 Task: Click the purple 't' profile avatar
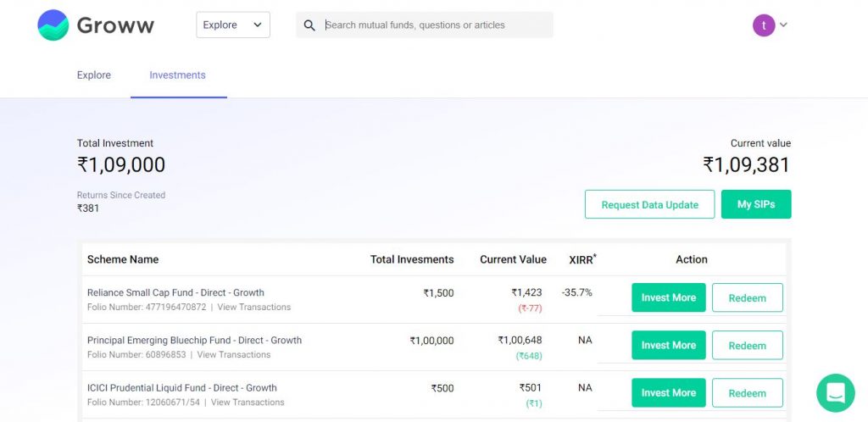[x=764, y=25]
